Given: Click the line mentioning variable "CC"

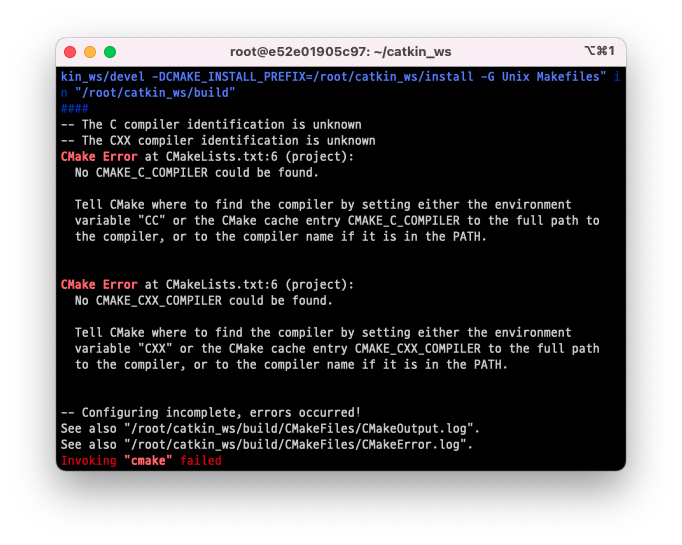Looking at the screenshot, I should (x=337, y=221).
